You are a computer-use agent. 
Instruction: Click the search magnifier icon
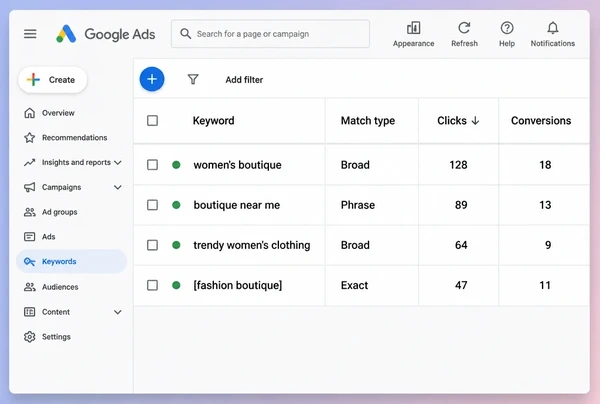[x=186, y=34]
